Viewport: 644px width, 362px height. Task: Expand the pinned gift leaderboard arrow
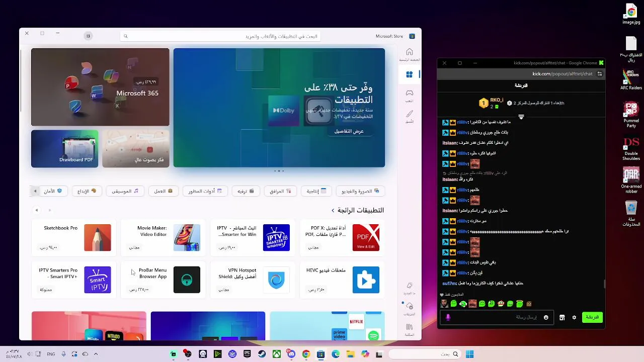point(521,117)
